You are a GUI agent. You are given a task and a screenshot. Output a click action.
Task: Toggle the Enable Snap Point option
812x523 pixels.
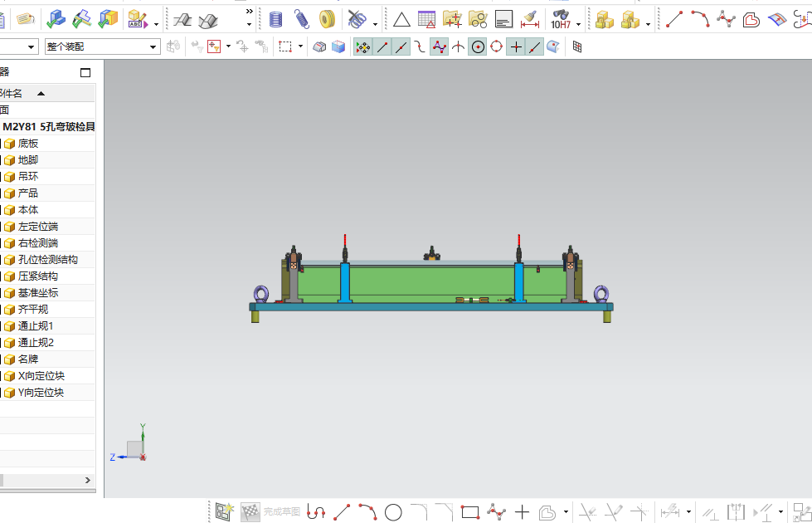point(363,47)
